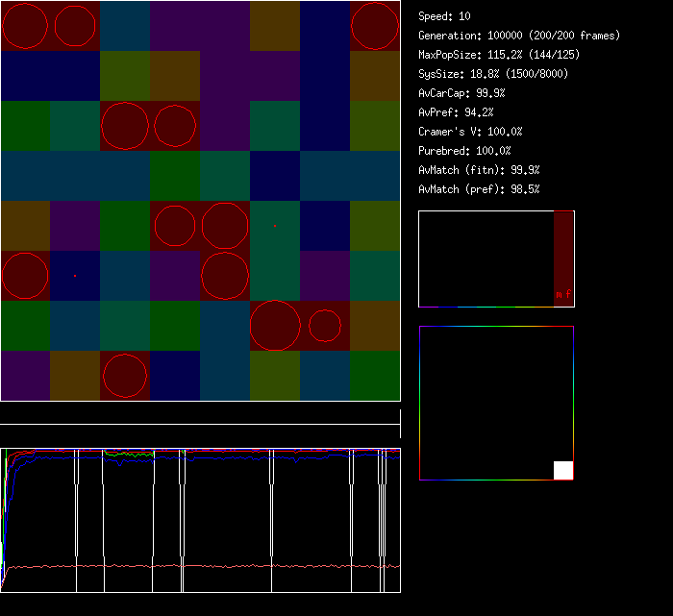The height and width of the screenshot is (616, 673).
Task: Select the AvCarCap value line
Action: 461,93
